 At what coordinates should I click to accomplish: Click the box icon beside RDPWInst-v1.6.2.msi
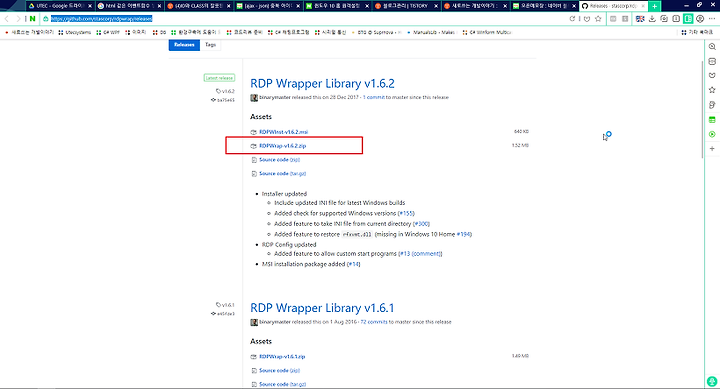click(x=253, y=132)
